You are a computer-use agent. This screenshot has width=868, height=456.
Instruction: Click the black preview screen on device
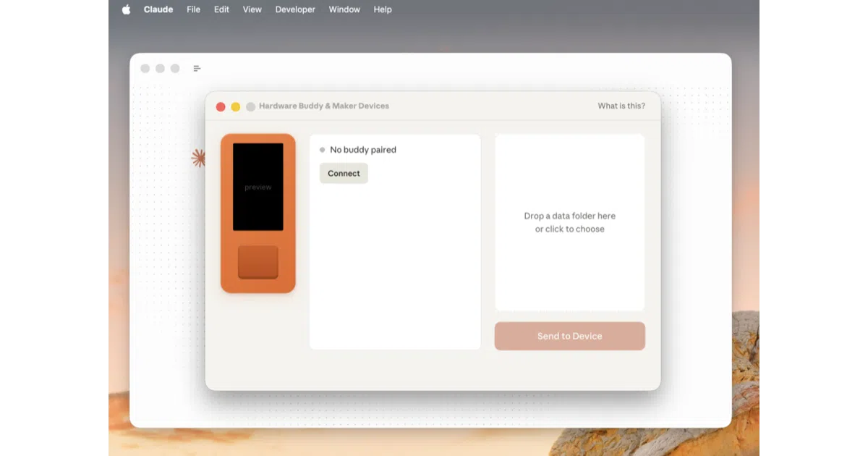(x=258, y=187)
